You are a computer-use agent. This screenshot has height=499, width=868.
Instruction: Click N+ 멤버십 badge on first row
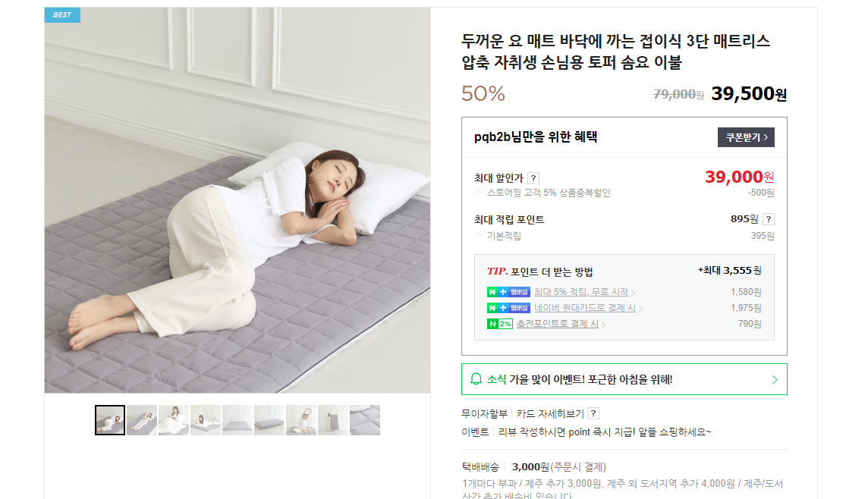pyautogui.click(x=508, y=292)
